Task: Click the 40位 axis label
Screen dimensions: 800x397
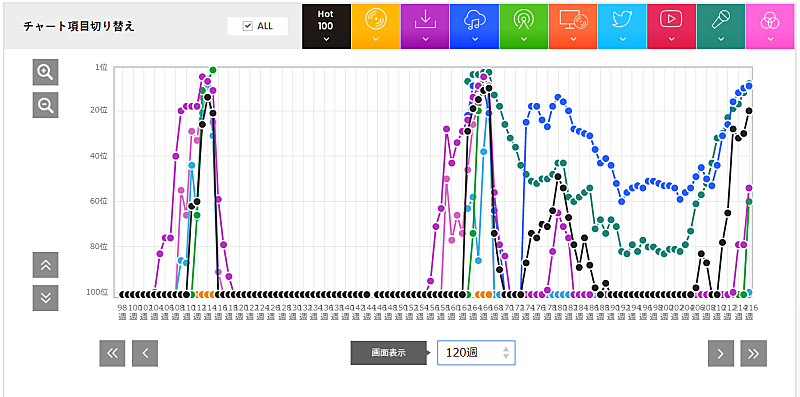Action: pyautogui.click(x=100, y=156)
